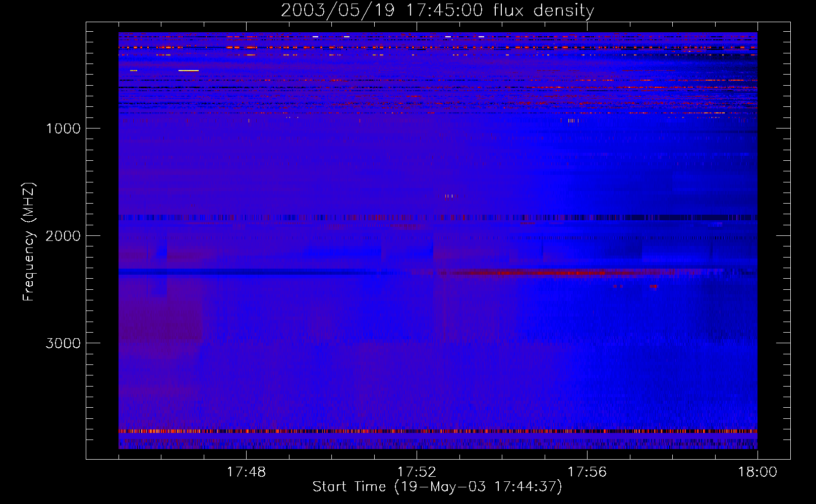Click the red-orange interference line near 3800 MHz
Viewport: 816px width, 504px height.
tap(438, 431)
